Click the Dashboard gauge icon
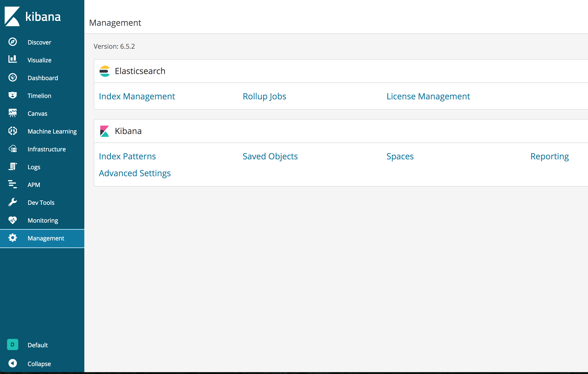This screenshot has height=374, width=588. point(12,78)
